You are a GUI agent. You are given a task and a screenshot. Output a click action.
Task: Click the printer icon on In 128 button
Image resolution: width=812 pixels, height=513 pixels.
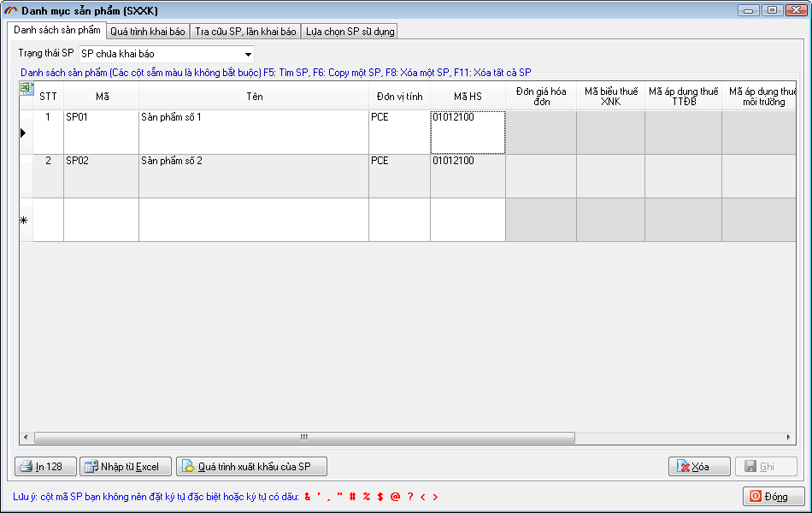tap(26, 467)
